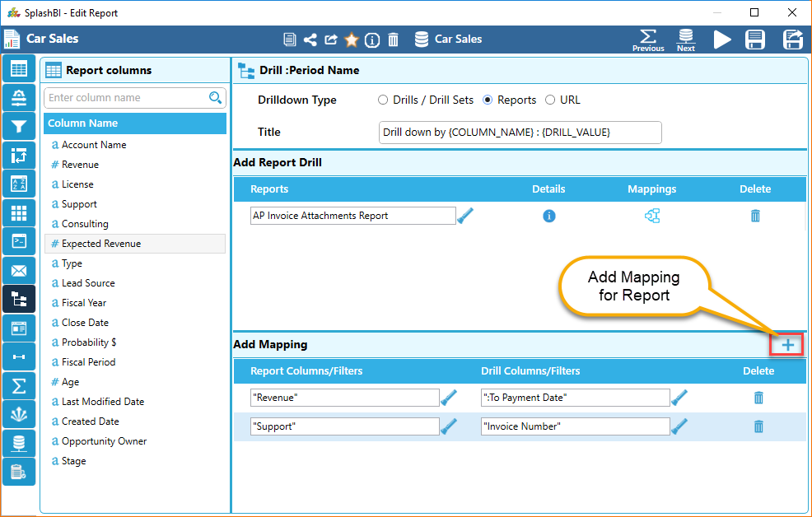Open the command prompt sidebar icon
This screenshot has width=812, height=517.
19,241
